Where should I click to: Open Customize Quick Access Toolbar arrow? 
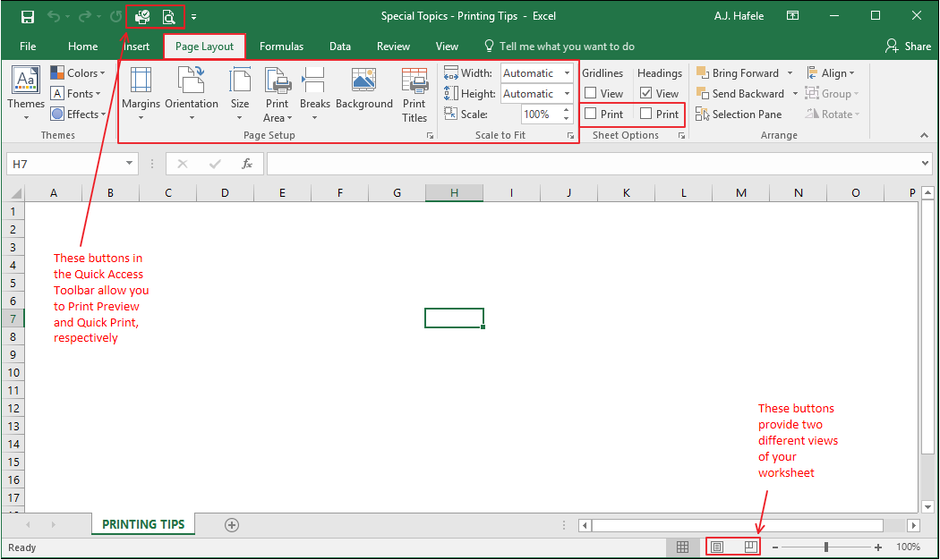coord(193,17)
